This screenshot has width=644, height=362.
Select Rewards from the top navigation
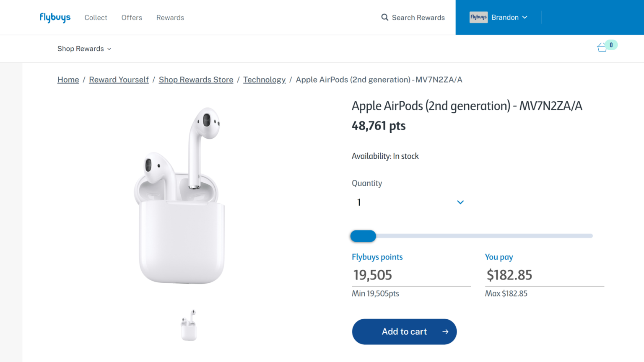coord(170,18)
